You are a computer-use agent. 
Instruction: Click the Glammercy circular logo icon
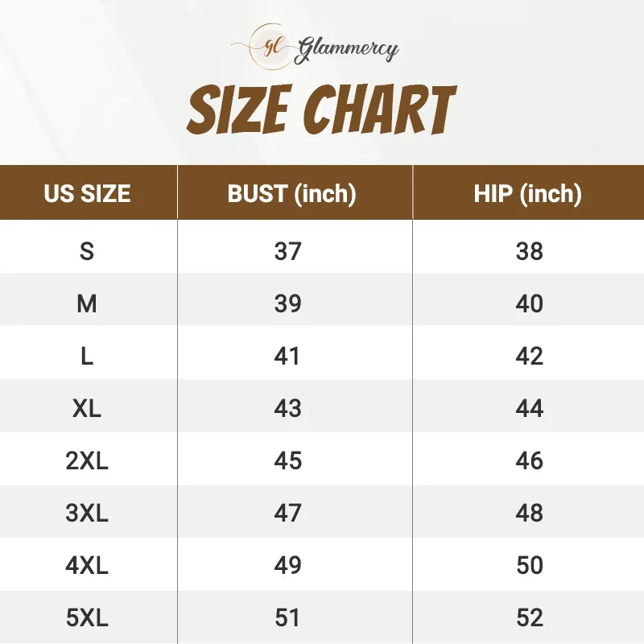[271, 47]
